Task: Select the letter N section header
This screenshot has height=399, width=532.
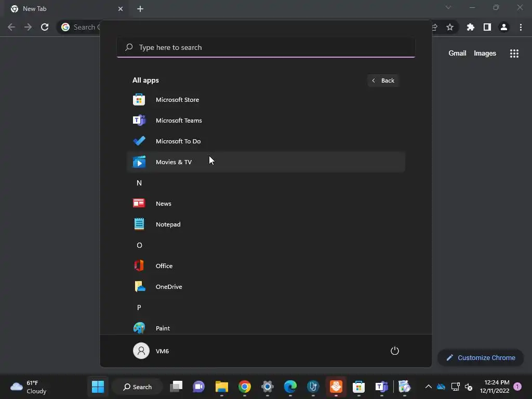Action: 139,183
